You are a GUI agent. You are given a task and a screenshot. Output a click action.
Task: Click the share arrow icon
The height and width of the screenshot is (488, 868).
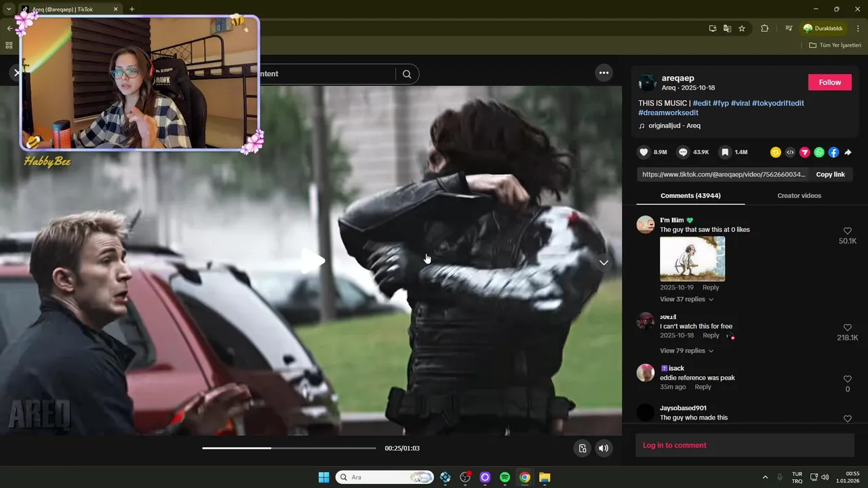coord(848,152)
